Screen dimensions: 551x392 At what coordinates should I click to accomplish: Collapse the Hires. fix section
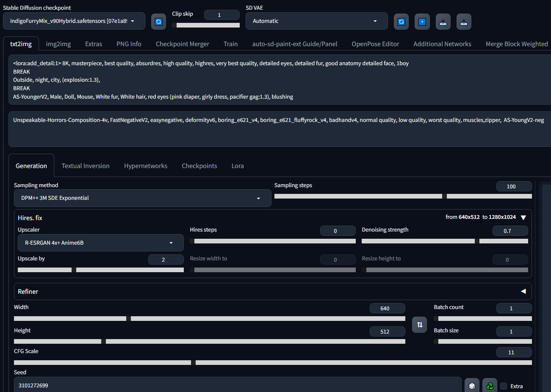point(523,218)
